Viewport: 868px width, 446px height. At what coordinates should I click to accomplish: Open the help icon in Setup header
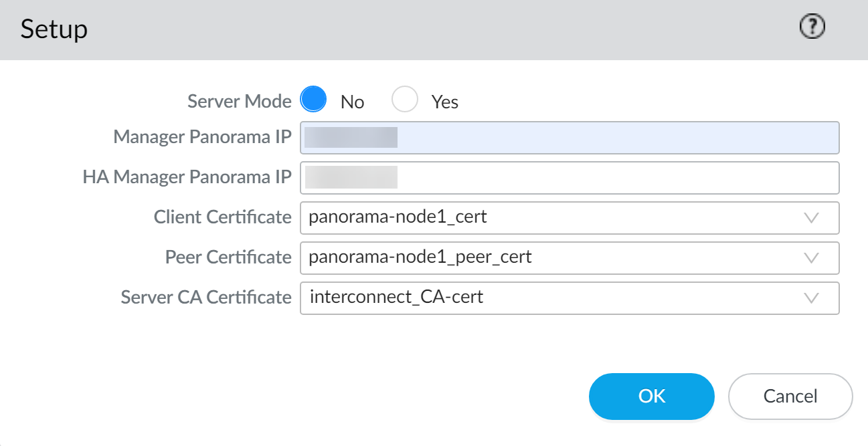tap(812, 27)
